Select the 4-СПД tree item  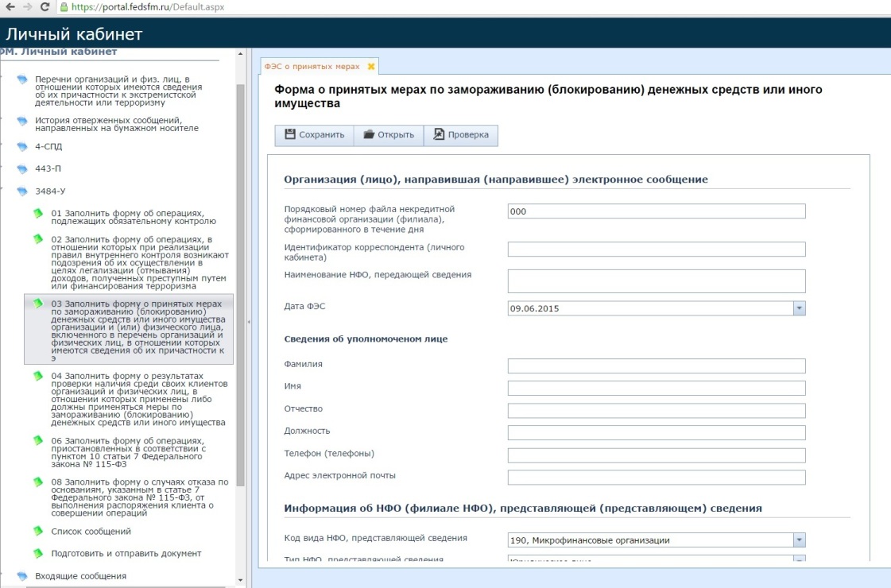(48, 146)
